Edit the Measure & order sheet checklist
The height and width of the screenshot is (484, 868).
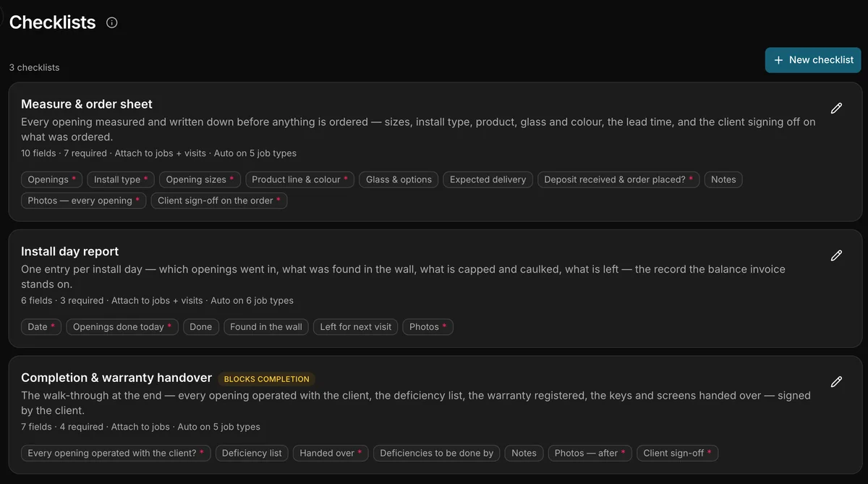[x=836, y=109]
